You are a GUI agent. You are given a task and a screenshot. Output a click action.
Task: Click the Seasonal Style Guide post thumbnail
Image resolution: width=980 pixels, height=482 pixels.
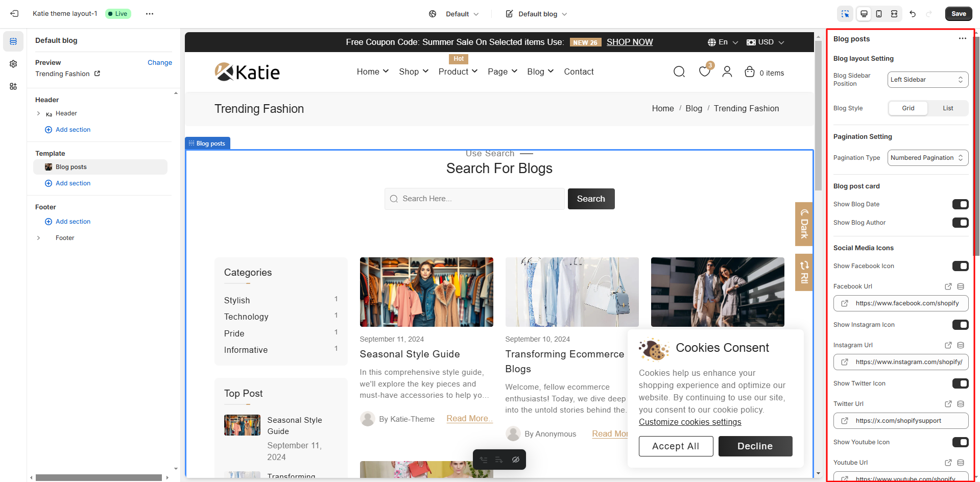426,292
